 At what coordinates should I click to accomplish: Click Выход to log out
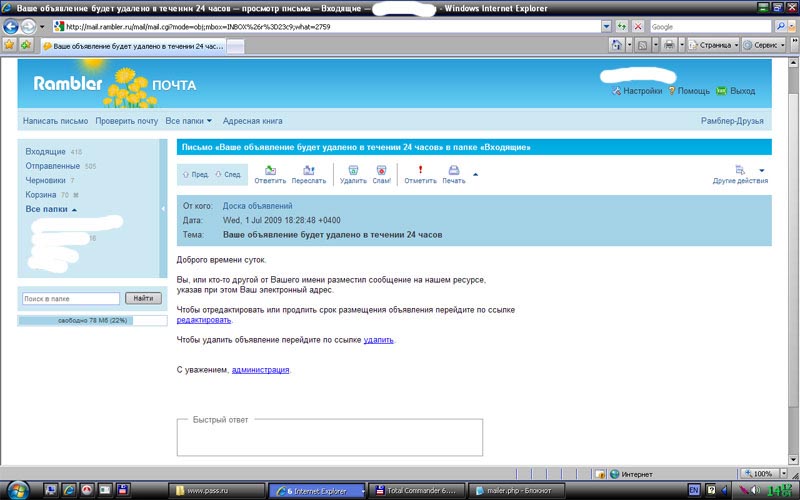(x=736, y=91)
